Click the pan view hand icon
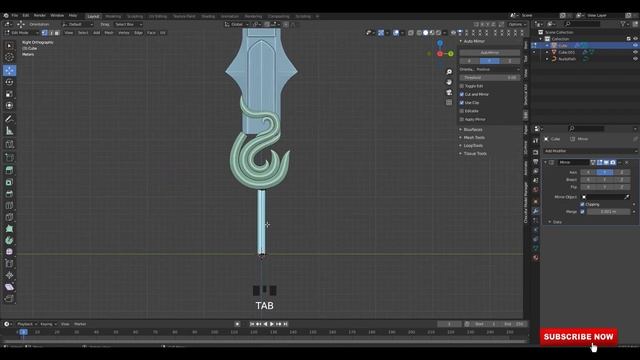Image resolution: width=640 pixels, height=360 pixels. (449, 82)
